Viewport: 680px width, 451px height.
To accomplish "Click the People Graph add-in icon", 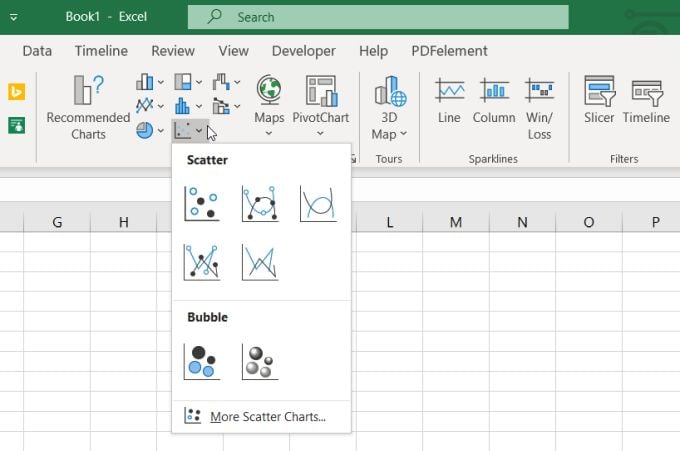I will 16,126.
